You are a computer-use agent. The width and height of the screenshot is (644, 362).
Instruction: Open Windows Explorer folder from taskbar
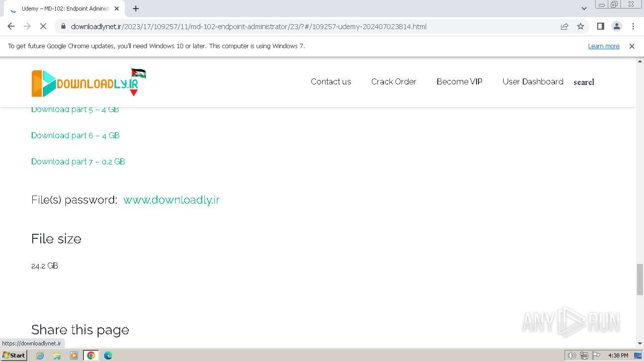pyautogui.click(x=57, y=355)
